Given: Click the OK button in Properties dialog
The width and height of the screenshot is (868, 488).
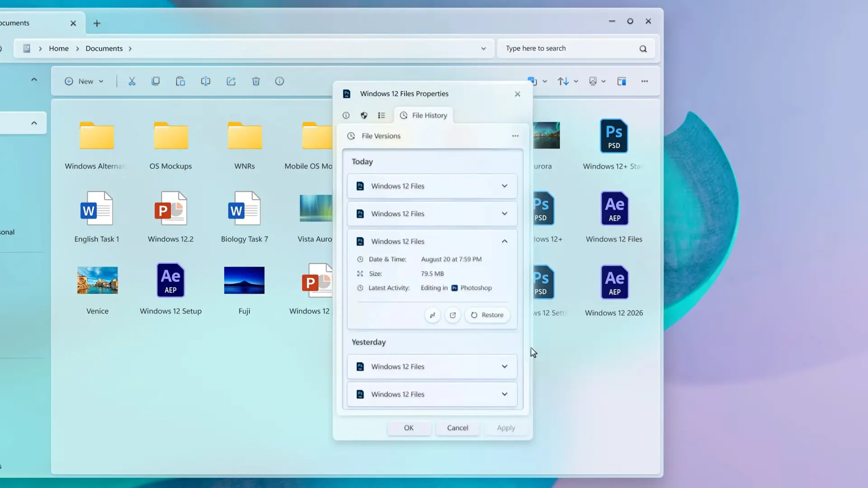Looking at the screenshot, I should tap(409, 428).
